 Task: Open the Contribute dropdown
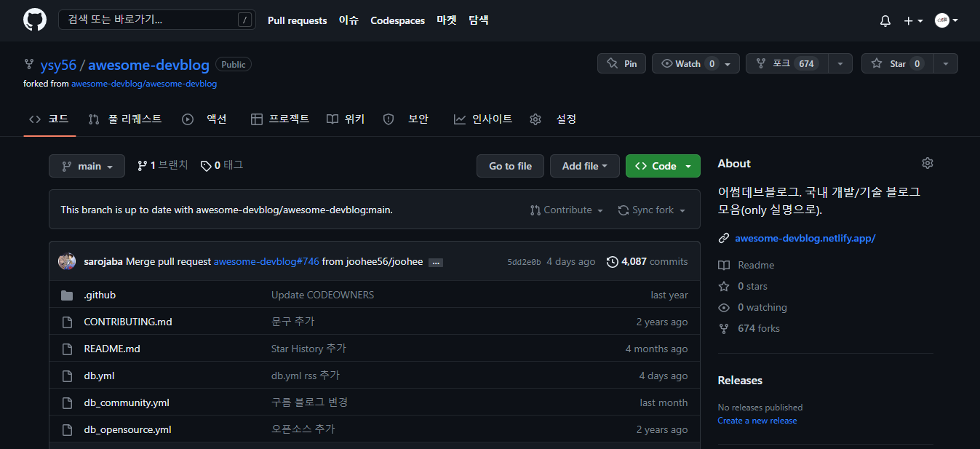pos(567,210)
